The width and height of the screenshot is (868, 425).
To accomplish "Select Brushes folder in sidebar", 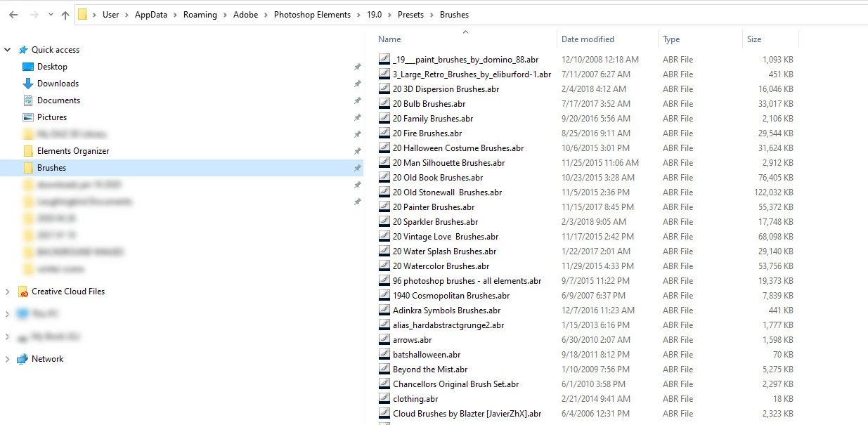I will (51, 168).
